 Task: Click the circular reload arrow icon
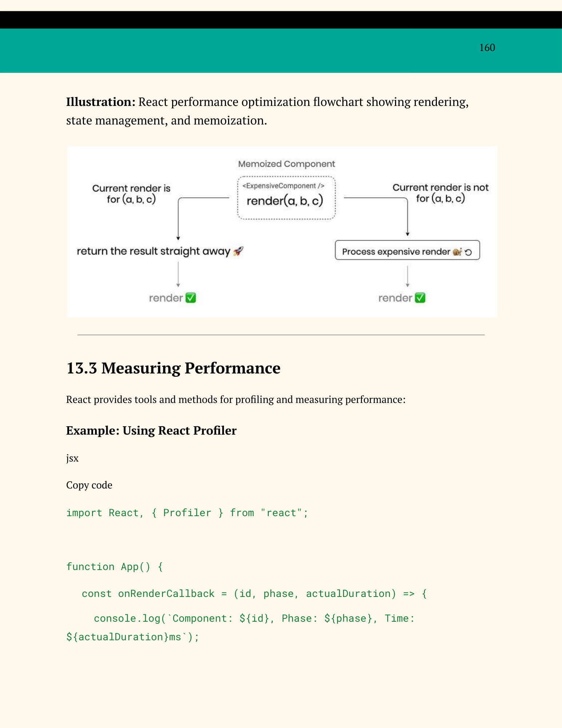[469, 252]
